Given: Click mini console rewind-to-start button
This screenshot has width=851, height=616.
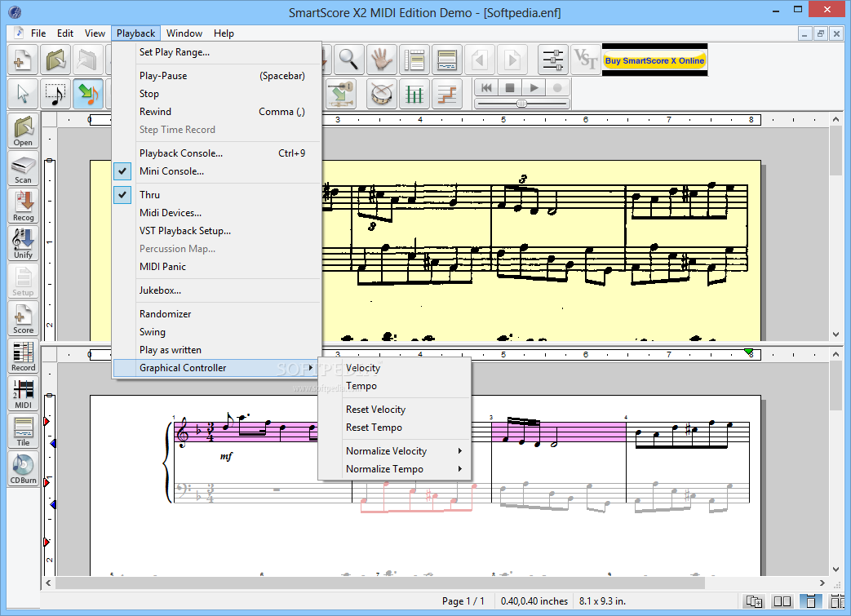Looking at the screenshot, I should 486,87.
